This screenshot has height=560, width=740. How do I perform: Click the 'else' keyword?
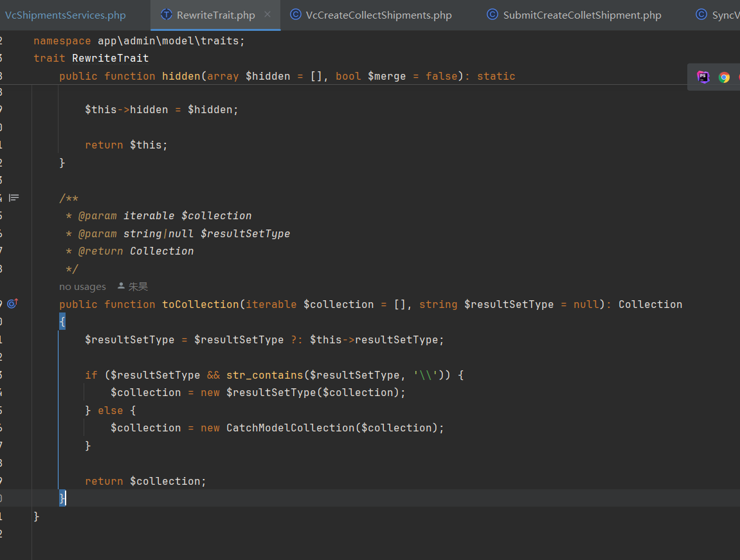(x=111, y=410)
